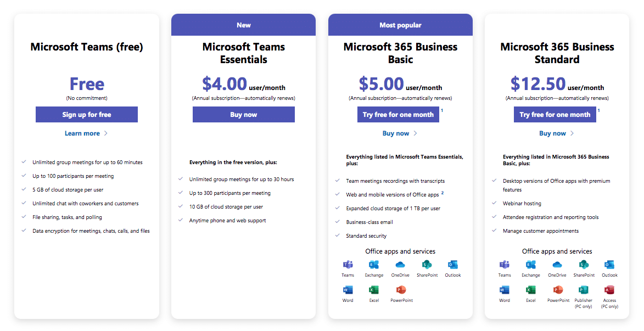Click the SharePoint icon in Business Basic
The height and width of the screenshot is (331, 644).
tap(427, 265)
